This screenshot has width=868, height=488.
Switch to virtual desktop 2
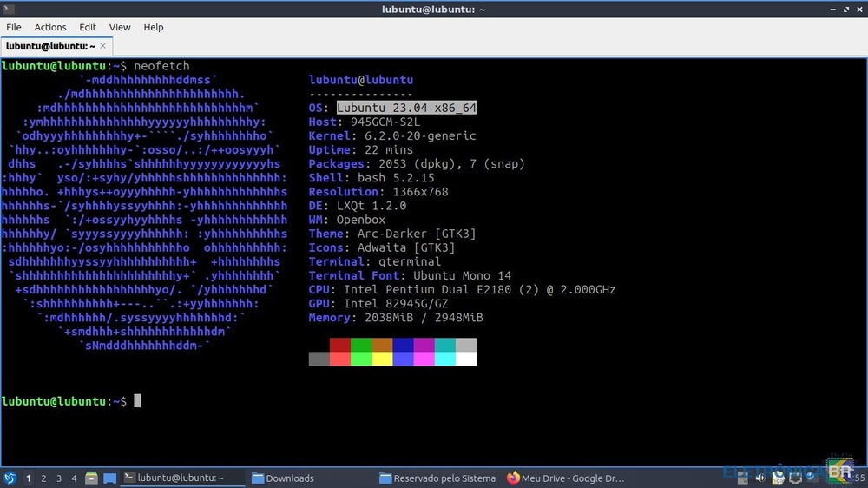[43, 478]
